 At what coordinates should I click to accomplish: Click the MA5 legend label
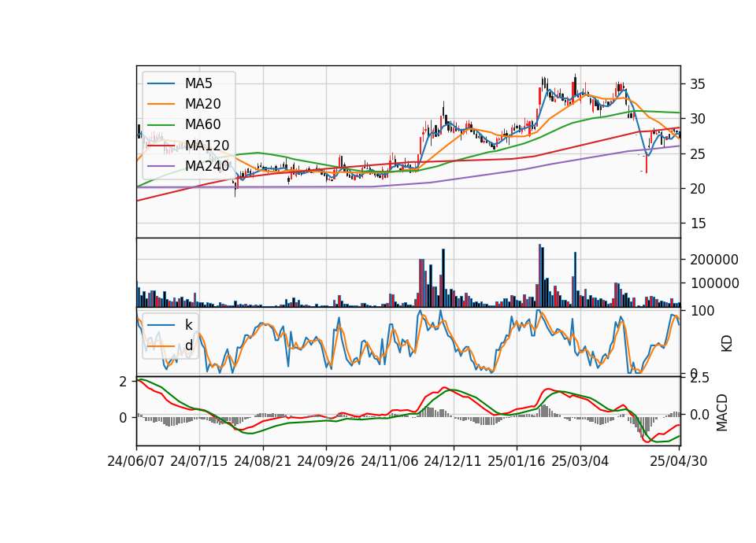[x=198, y=83]
